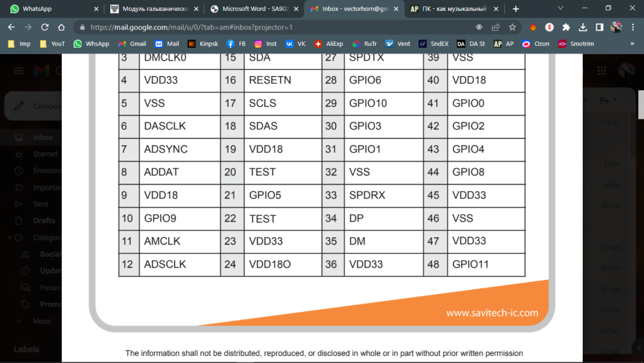The image size is (644, 363).
Task: Open the tab search dropdown arrow
Action: tap(560, 9)
